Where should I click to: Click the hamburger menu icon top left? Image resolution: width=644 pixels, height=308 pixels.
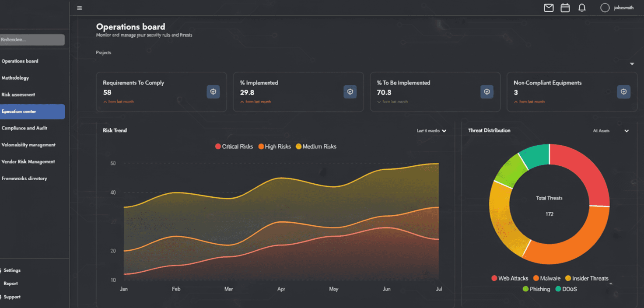click(79, 7)
